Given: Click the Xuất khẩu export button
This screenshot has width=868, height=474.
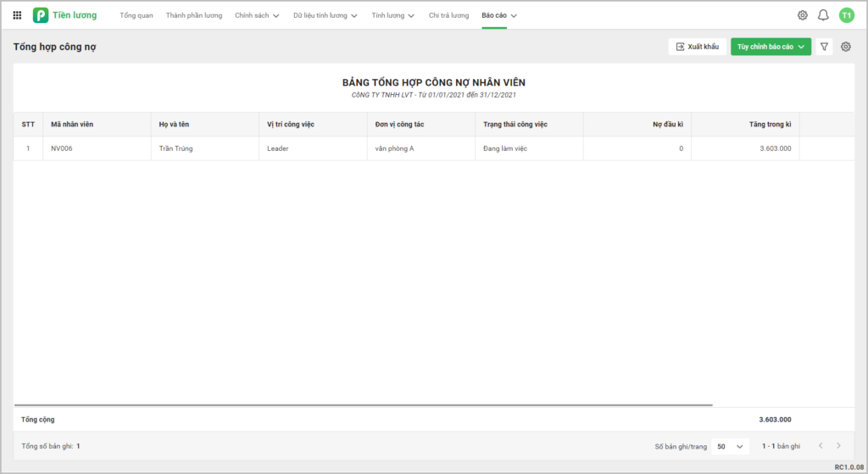Looking at the screenshot, I should (x=697, y=47).
